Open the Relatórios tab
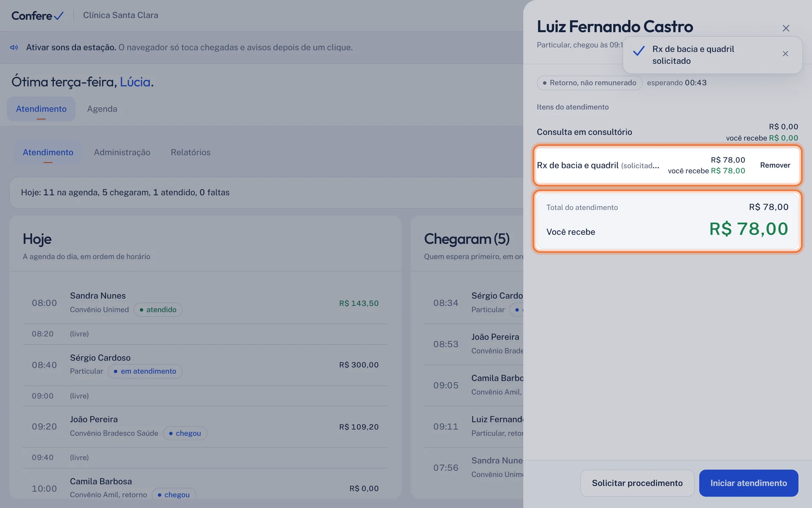Viewport: 812px width, 508px height. [190, 152]
